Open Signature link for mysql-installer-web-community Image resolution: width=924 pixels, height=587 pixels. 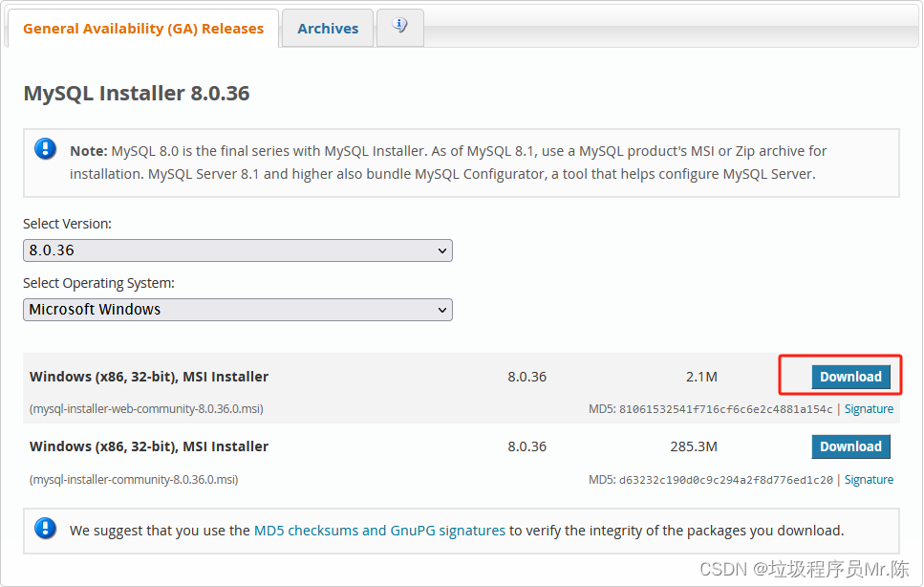[x=869, y=409]
